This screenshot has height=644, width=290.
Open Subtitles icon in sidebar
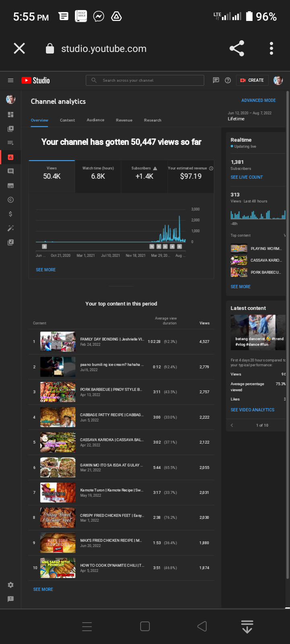click(x=10, y=186)
